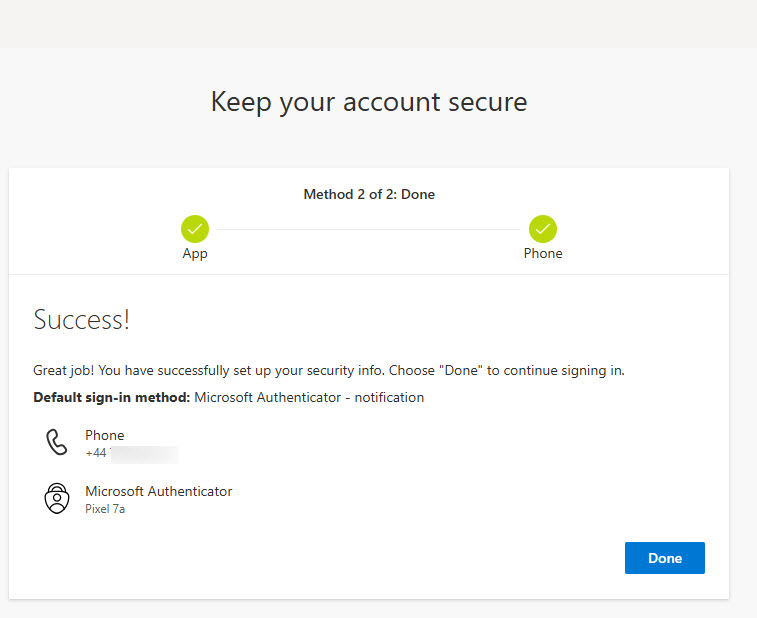Screen dimensions: 757x618
Task: Click the 'Great job!' confirmation message
Action: pos(328,370)
